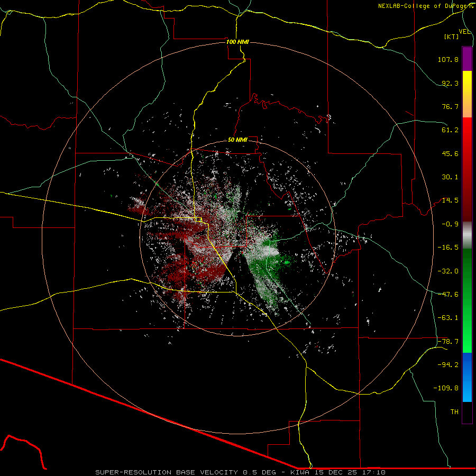Viewport: 476px width, 476px height.
Task: Click the -63.1 velocity scale value
Action: point(448,318)
